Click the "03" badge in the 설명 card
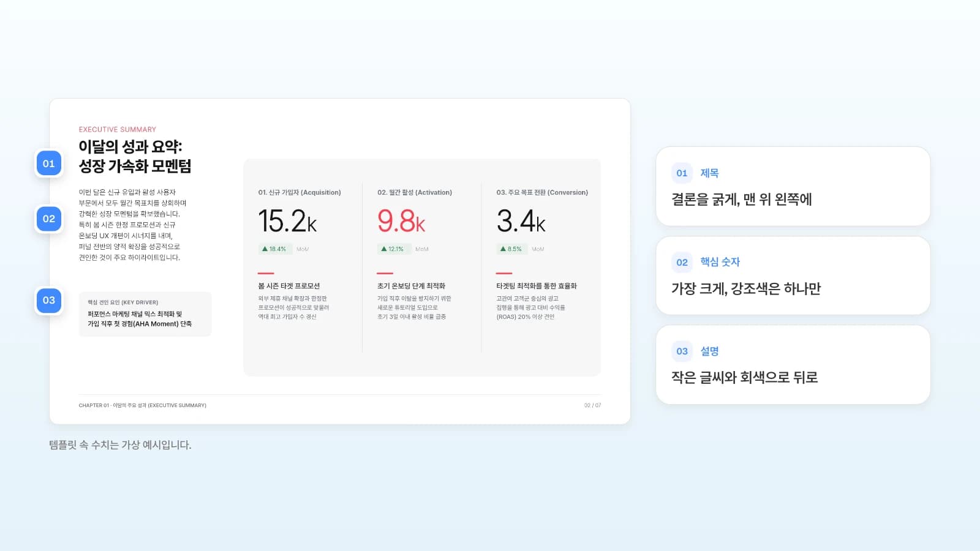Image resolution: width=980 pixels, height=551 pixels. 682,351
